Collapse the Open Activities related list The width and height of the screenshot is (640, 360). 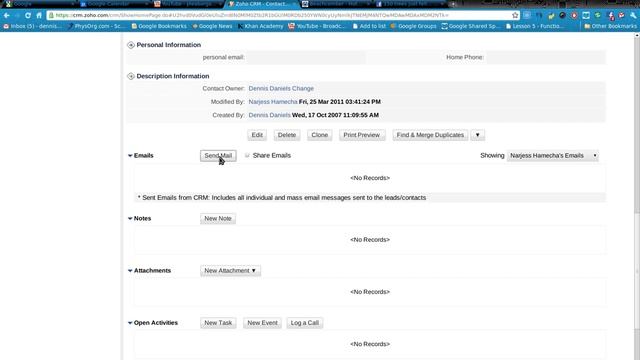point(130,323)
